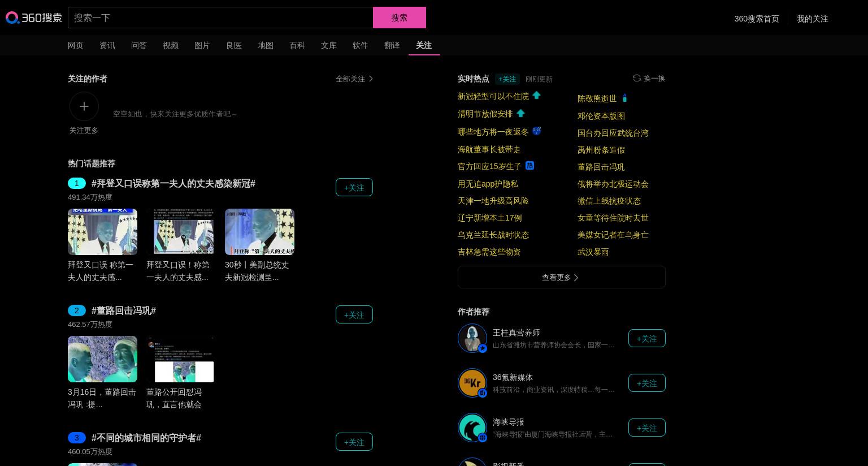Go to 360搜索首页
Screen dimensions: 868x466
[x=757, y=19]
